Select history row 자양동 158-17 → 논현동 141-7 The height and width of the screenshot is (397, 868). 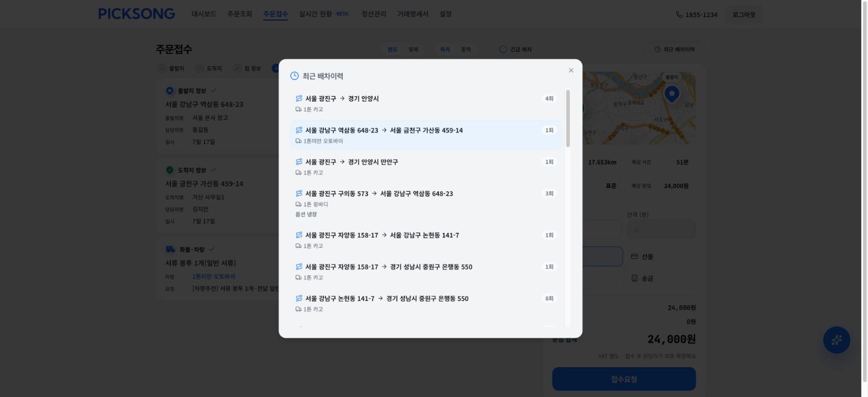426,240
